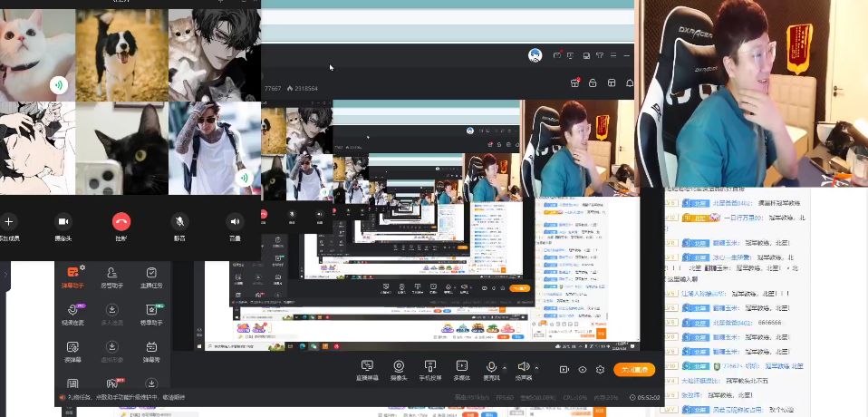Click orange 关闭直播 button
This screenshot has width=868, height=417.
coord(634,369)
